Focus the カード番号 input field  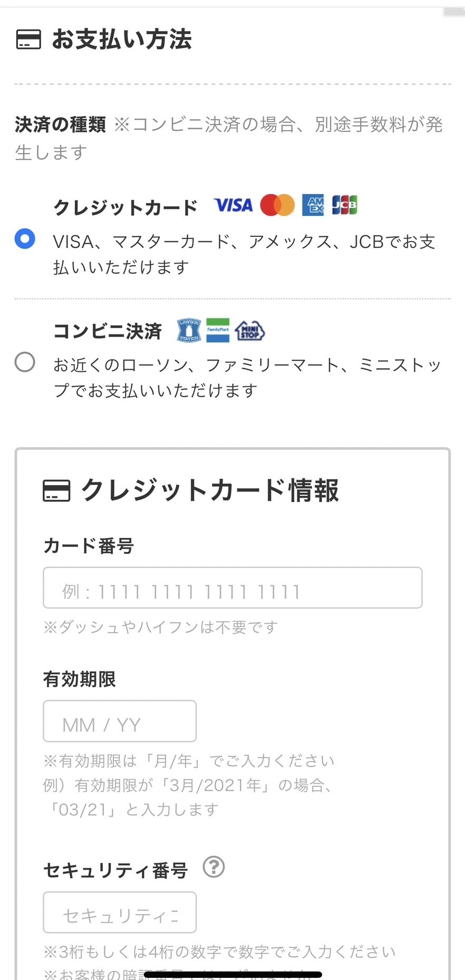coord(232,588)
